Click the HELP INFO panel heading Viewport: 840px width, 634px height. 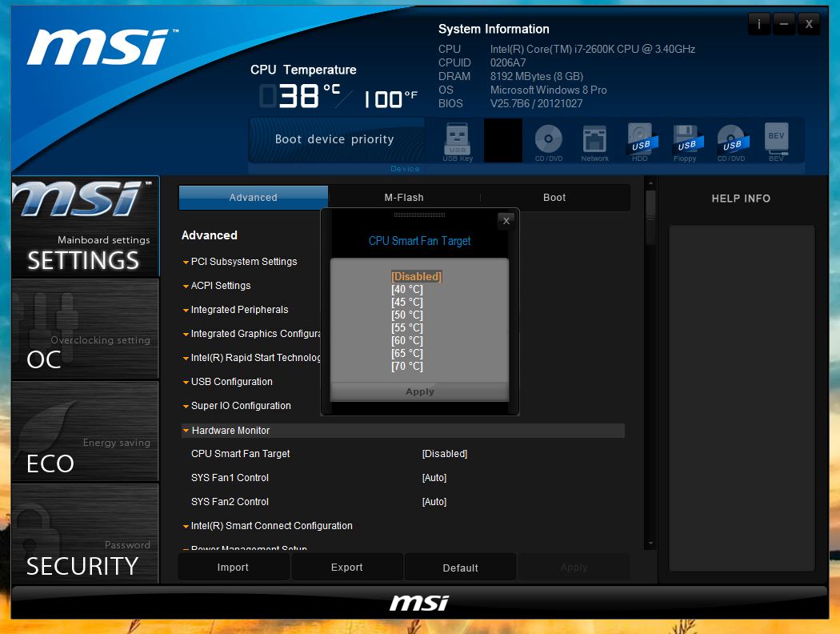pyautogui.click(x=741, y=199)
